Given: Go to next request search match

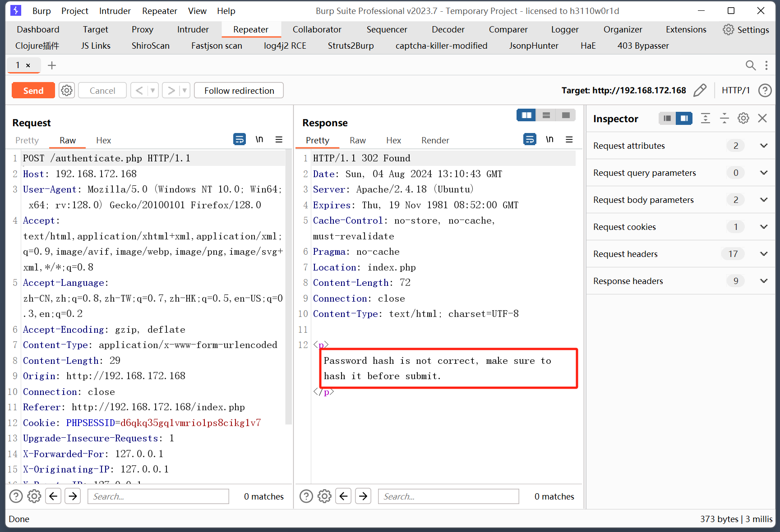Looking at the screenshot, I should 73,496.
